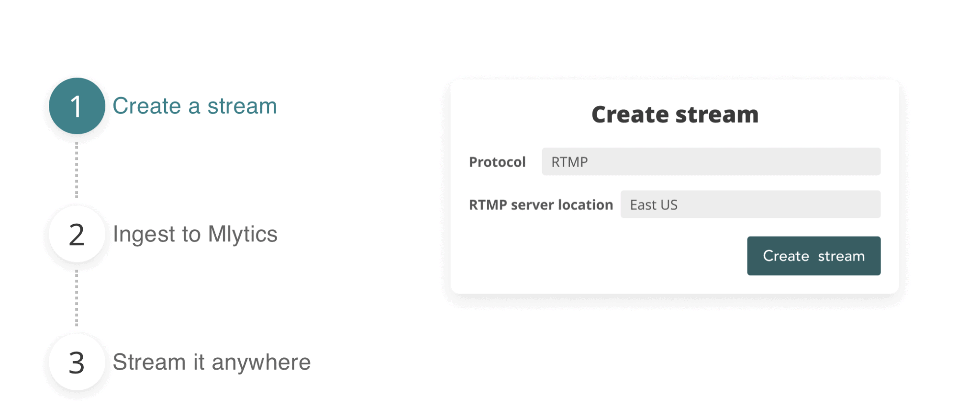
Task: Click the teal step 1 circle
Action: (x=77, y=106)
